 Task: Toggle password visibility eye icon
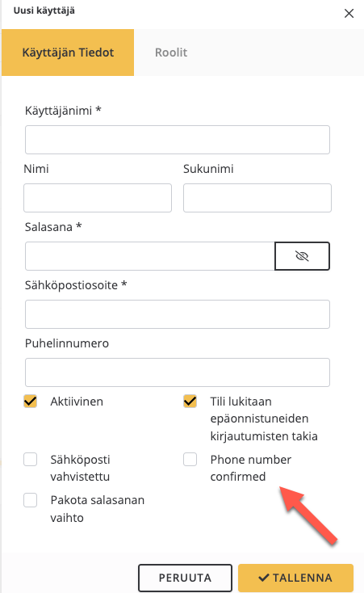(302, 256)
